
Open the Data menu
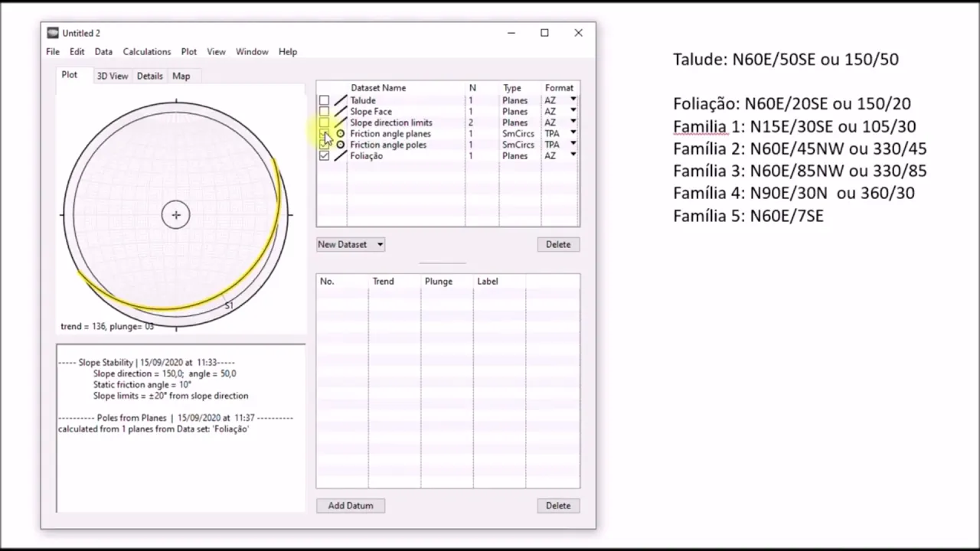coord(103,52)
